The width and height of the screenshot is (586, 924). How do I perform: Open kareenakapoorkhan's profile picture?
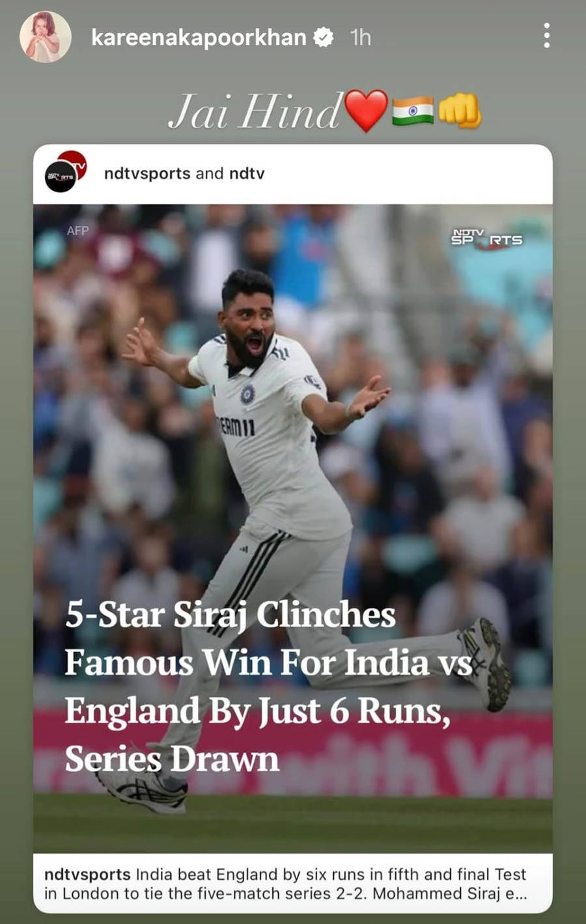tap(45, 37)
